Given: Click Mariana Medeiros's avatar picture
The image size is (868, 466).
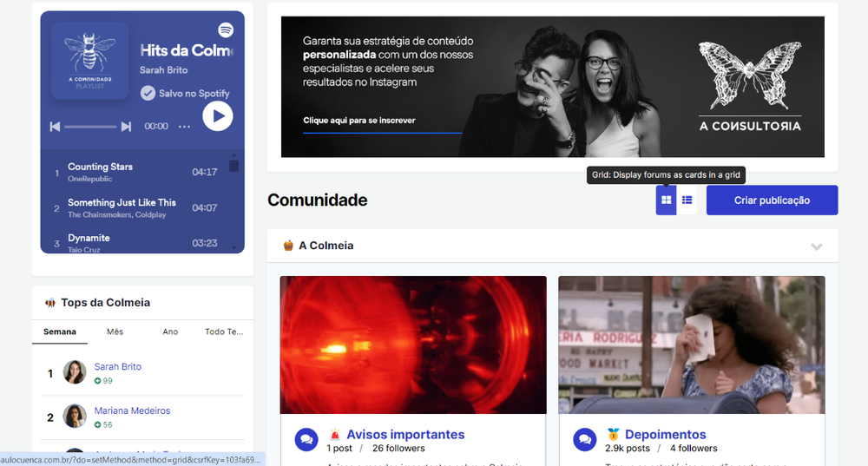Looking at the screenshot, I should coord(75,417).
